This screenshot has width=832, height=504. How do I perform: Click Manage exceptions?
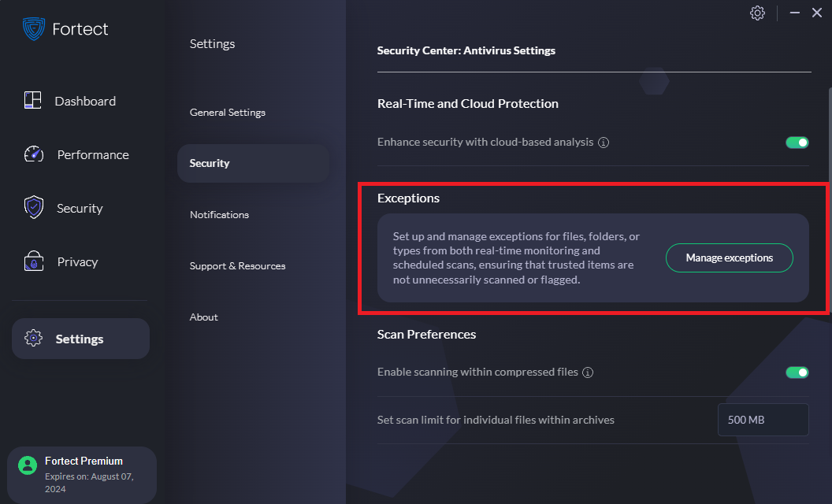pyautogui.click(x=729, y=258)
